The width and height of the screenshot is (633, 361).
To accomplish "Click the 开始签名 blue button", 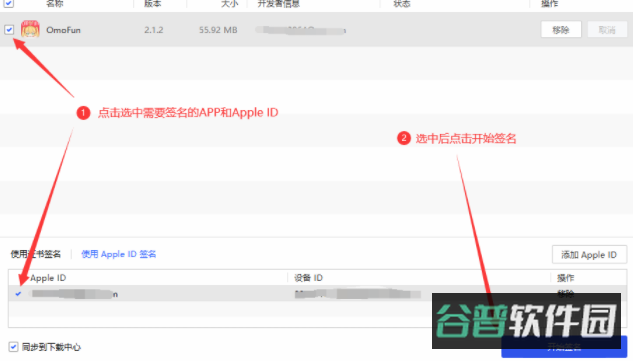I will tap(564, 346).
